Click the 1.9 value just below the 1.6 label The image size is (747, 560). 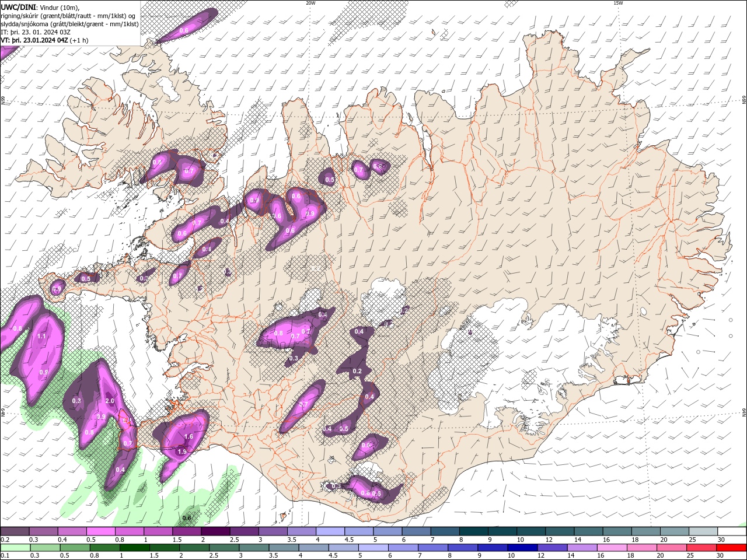tap(181, 452)
